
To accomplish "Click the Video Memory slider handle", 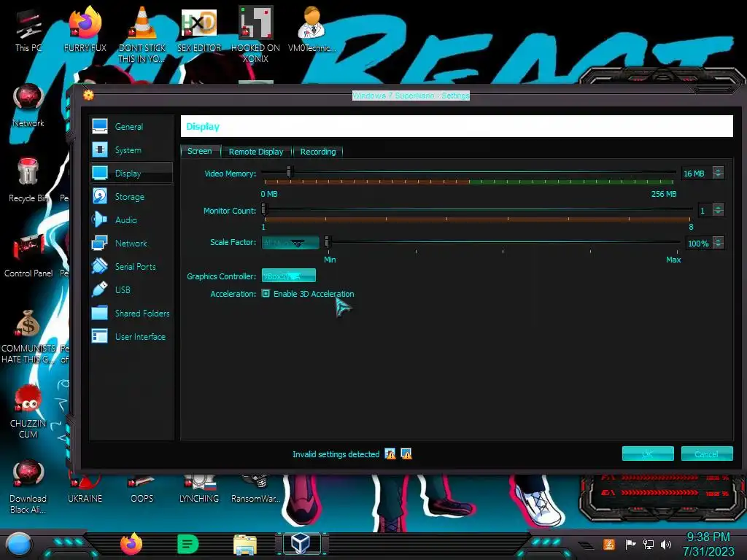I will click(x=290, y=171).
